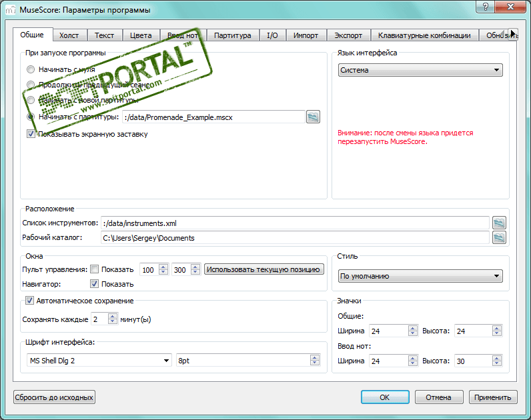Click 'Сбросить до исходных' button
This screenshot has width=531, height=420.
pos(54,397)
